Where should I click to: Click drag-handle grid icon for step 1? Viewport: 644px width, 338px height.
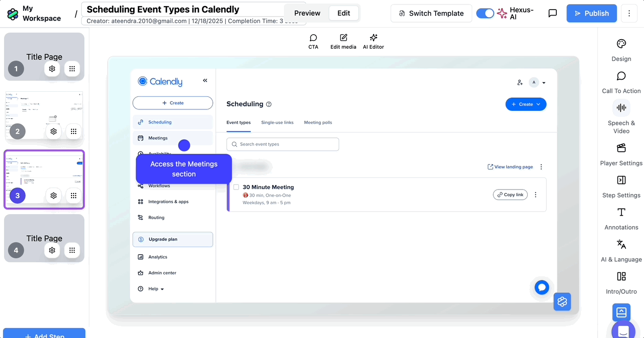(x=72, y=69)
